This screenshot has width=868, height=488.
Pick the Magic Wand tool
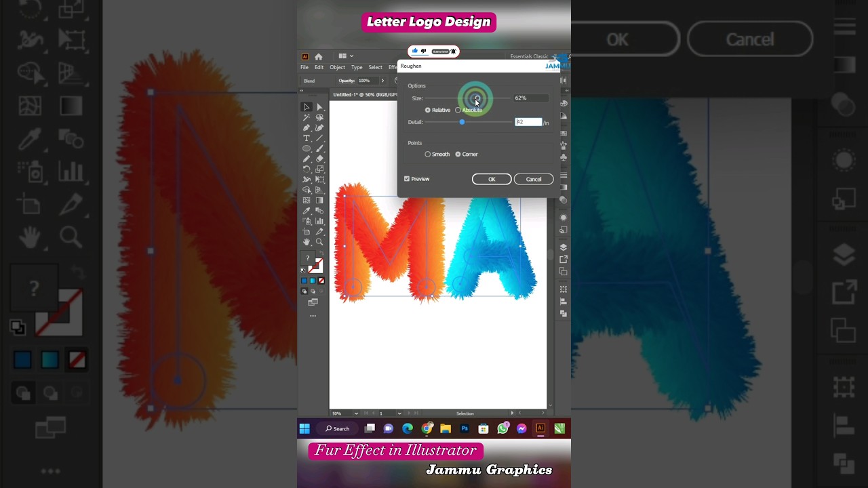coord(307,117)
